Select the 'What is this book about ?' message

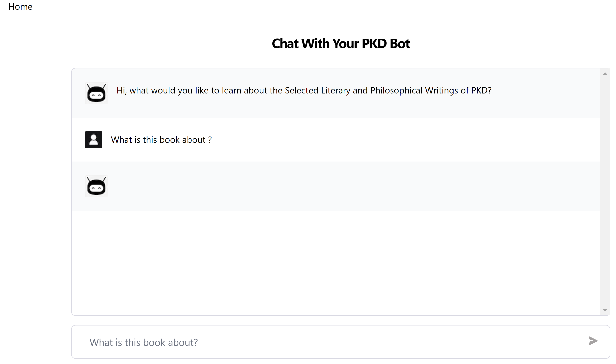coord(161,139)
